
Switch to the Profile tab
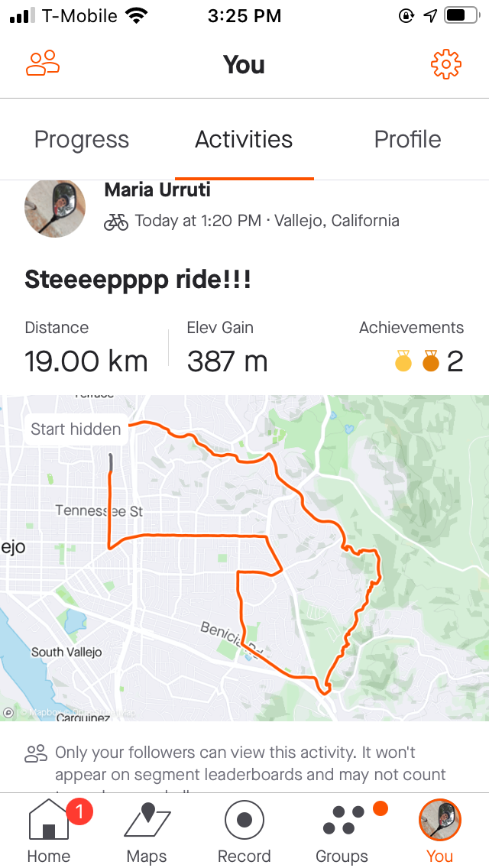pos(407,140)
